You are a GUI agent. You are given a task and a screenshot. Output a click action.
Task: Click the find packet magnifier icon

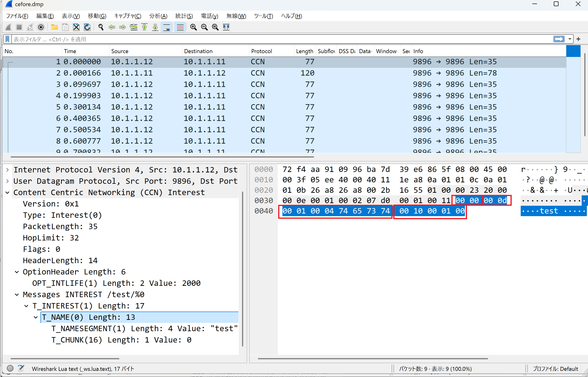click(101, 27)
